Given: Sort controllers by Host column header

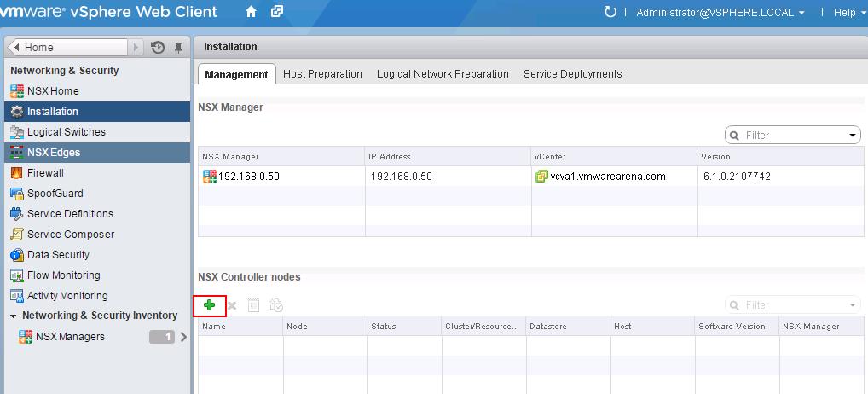Looking at the screenshot, I should click(x=652, y=327).
